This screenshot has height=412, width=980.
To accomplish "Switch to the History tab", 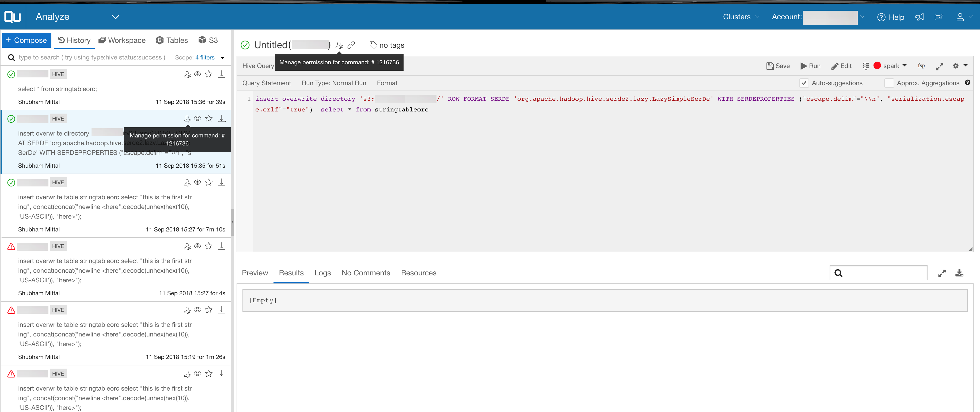I will pyautogui.click(x=74, y=40).
